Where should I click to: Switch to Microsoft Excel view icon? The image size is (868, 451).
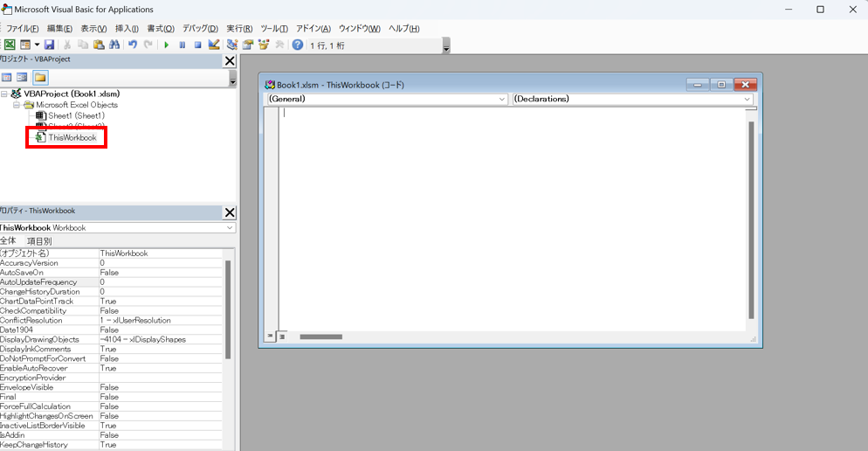point(10,45)
